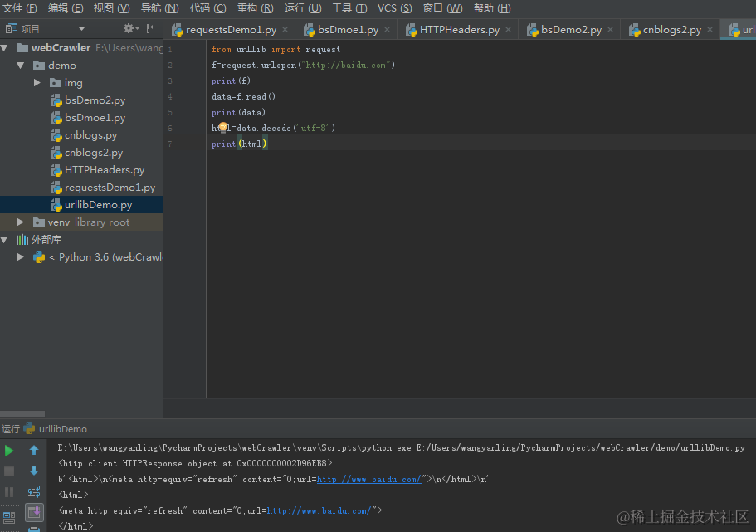
Task: Click the restore layout icon in run panel
Action: 9,518
